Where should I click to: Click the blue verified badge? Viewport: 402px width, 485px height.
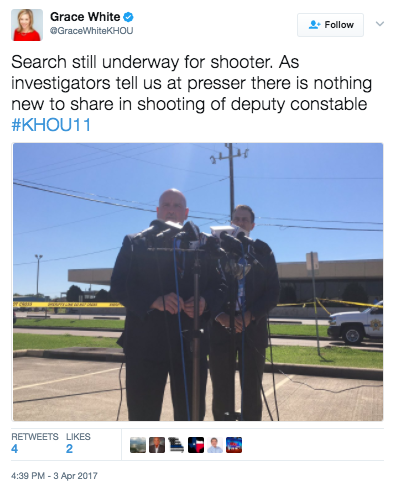(128, 17)
